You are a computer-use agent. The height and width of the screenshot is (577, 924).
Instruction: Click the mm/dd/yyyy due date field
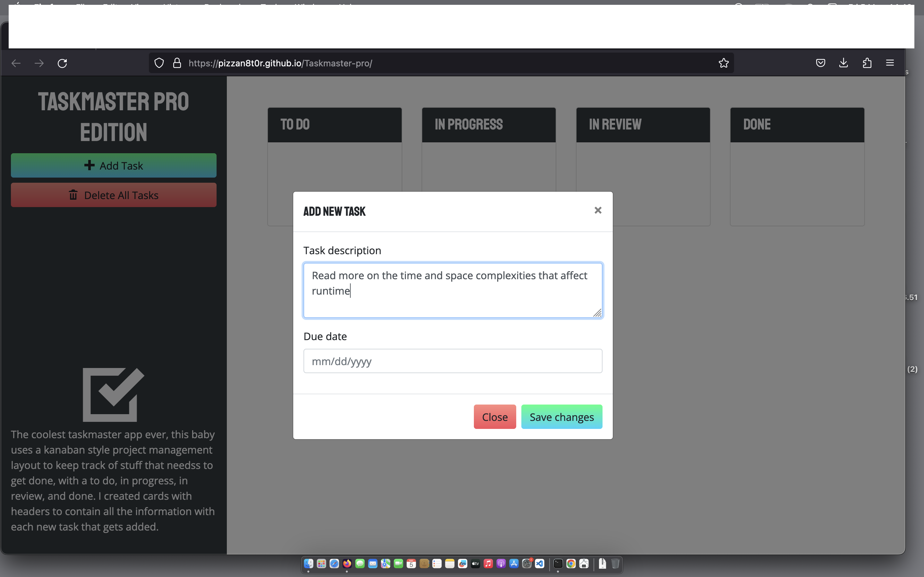point(452,361)
